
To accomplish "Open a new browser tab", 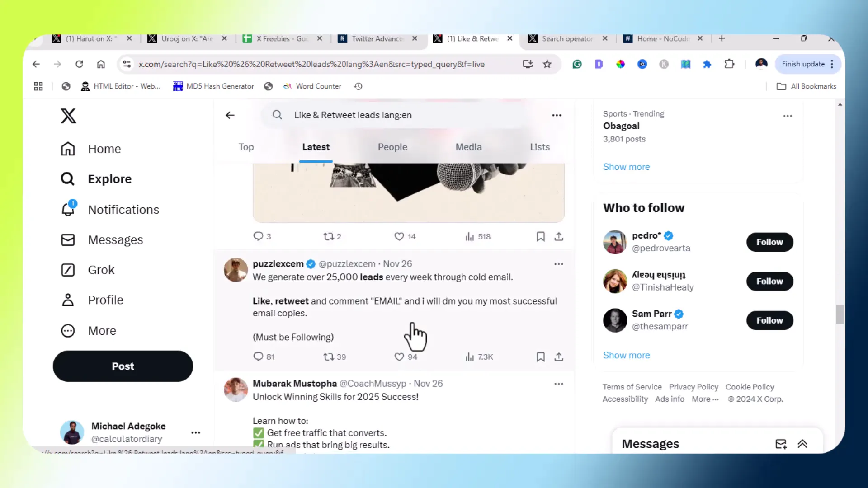I will pos(722,38).
